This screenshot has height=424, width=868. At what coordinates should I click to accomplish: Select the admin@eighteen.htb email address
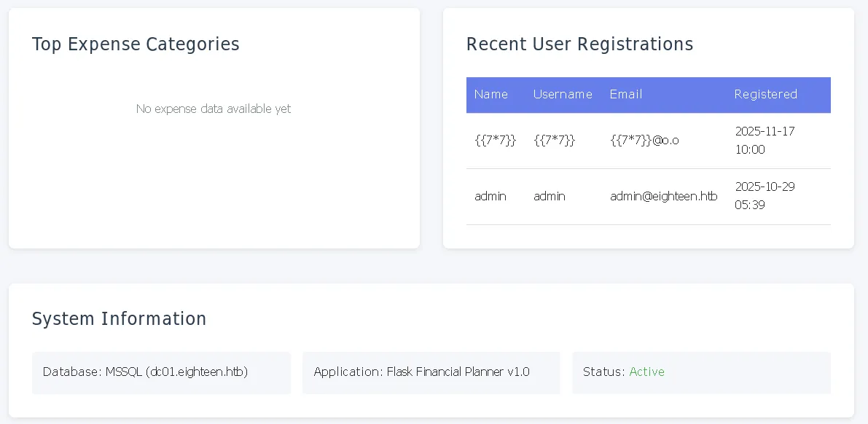[x=663, y=197]
